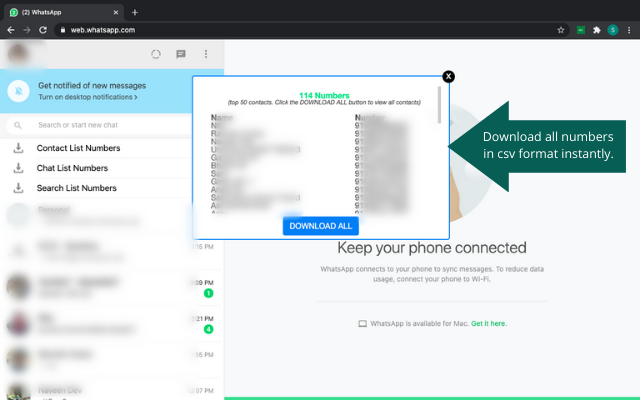Click the download icon beside Contact List Numbers
The height and width of the screenshot is (400, 640).
tap(18, 148)
